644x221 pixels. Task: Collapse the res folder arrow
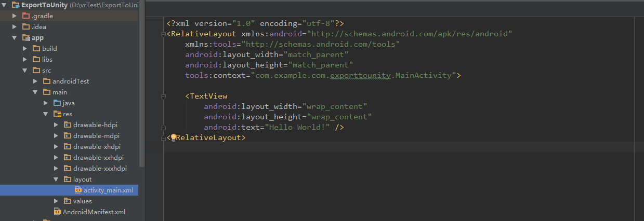click(46, 114)
